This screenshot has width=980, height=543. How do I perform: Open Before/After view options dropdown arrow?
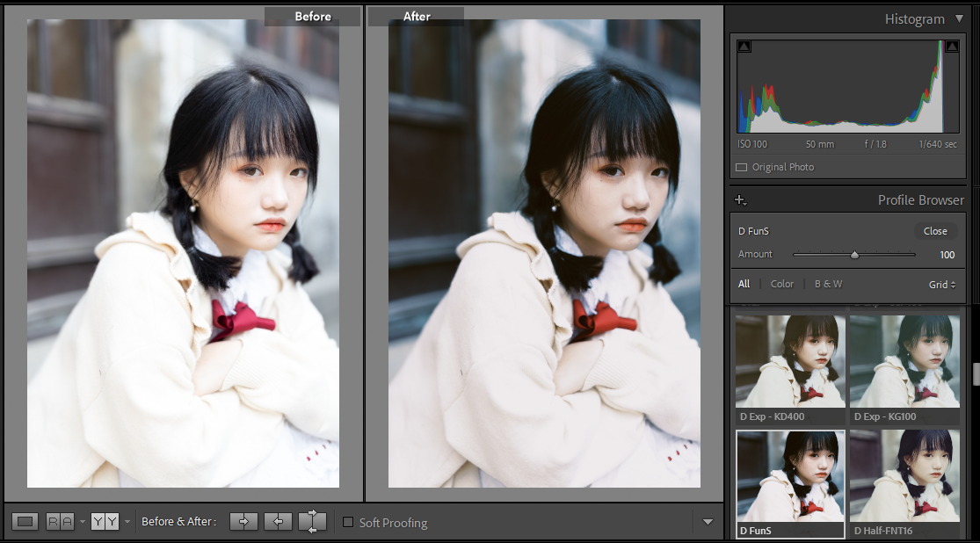pos(127,522)
